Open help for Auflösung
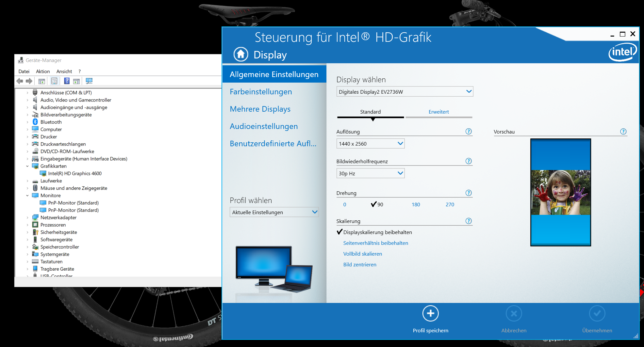 tap(469, 131)
